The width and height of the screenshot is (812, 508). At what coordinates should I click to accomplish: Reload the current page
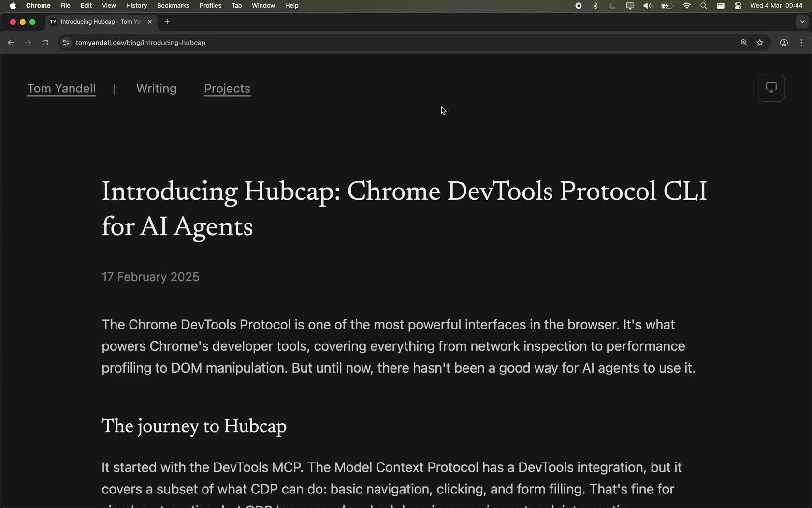coord(45,43)
